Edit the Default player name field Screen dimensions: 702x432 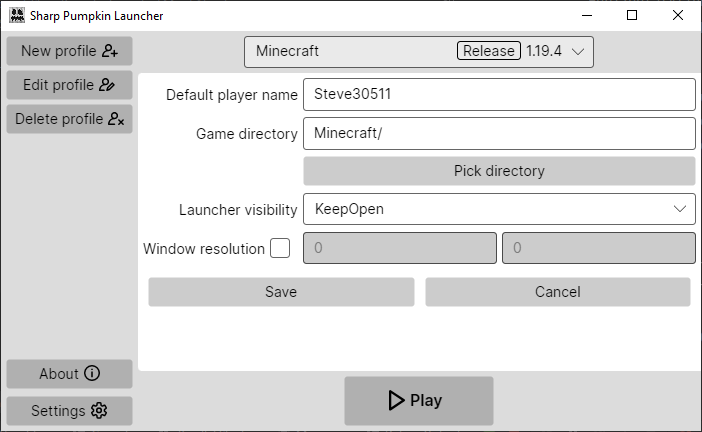tap(499, 94)
